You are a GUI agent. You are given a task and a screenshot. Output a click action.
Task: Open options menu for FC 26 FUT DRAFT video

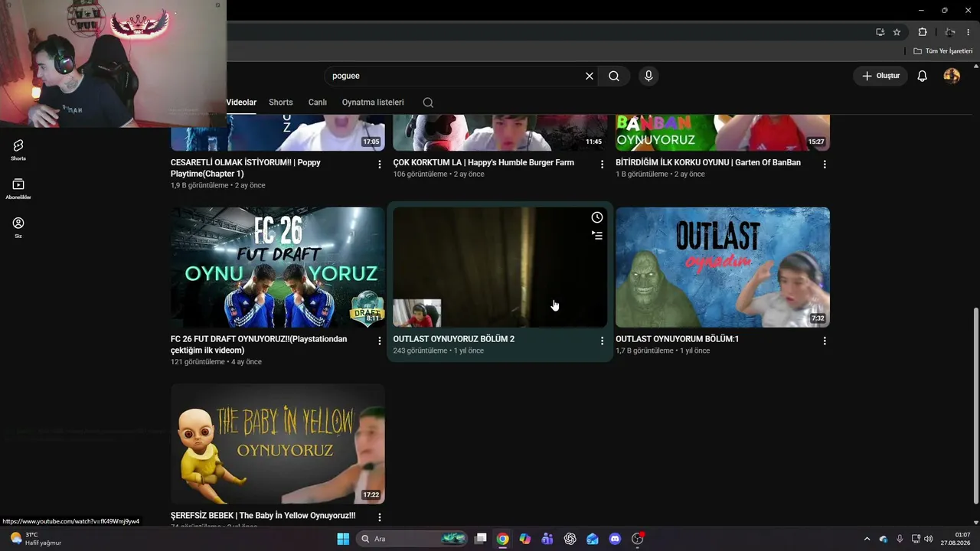(380, 341)
